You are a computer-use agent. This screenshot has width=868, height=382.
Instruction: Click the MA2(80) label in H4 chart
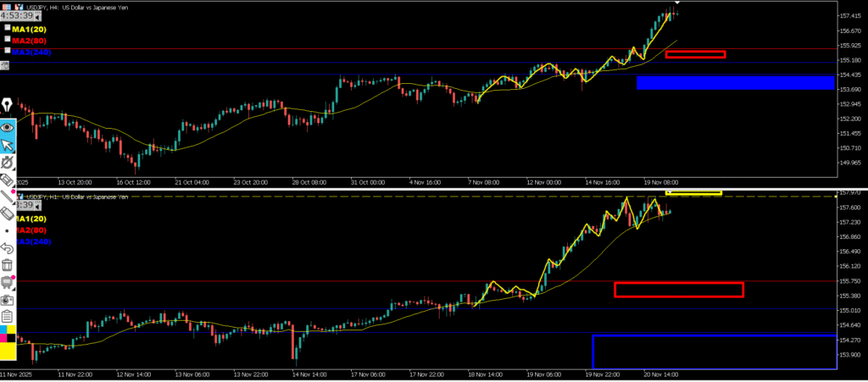coord(29,41)
